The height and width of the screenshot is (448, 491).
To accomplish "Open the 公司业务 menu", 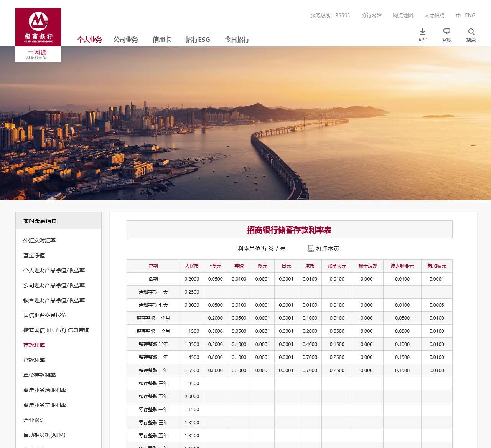I will 126,40.
